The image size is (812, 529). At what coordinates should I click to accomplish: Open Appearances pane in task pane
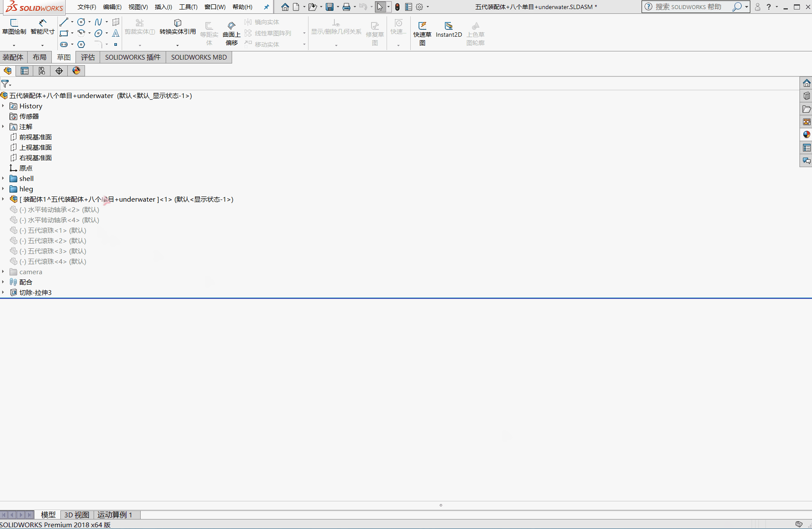(806, 135)
